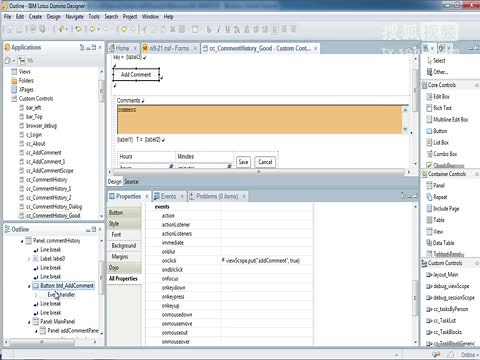
Task: Open the Design menu
Action: pos(53,16)
